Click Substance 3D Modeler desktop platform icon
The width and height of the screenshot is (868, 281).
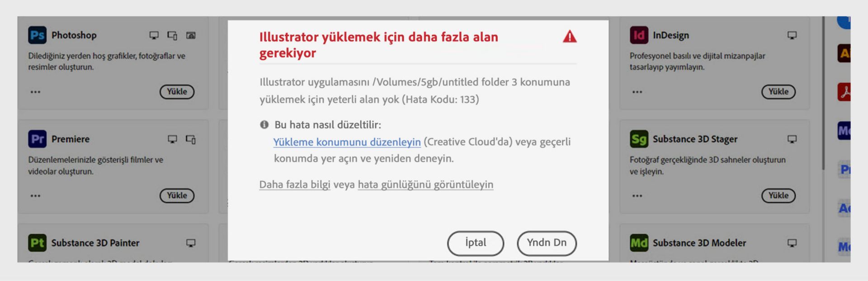pyautogui.click(x=792, y=243)
